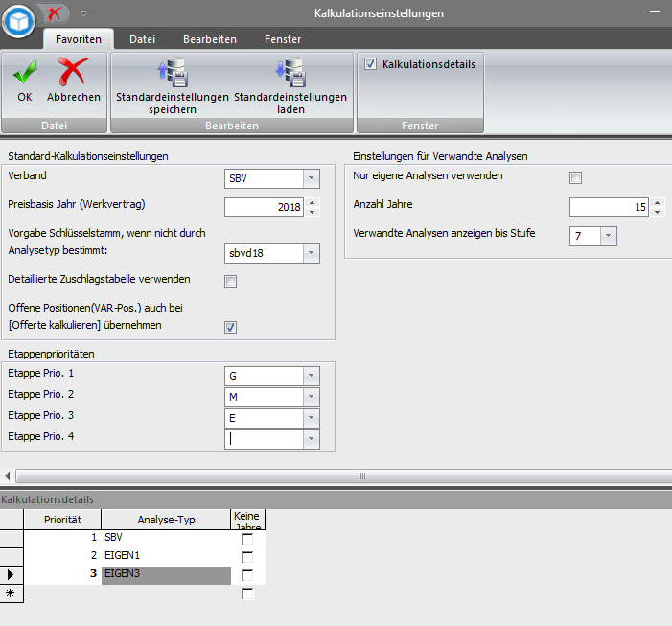Click the green OK checkmark icon
This screenshot has width=672, height=626.
[25, 73]
